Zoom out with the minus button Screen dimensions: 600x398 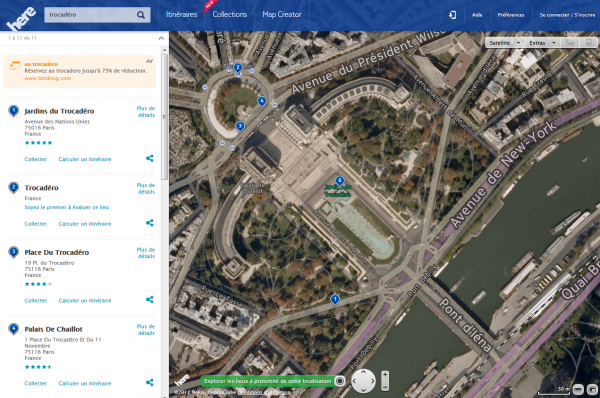(x=385, y=387)
